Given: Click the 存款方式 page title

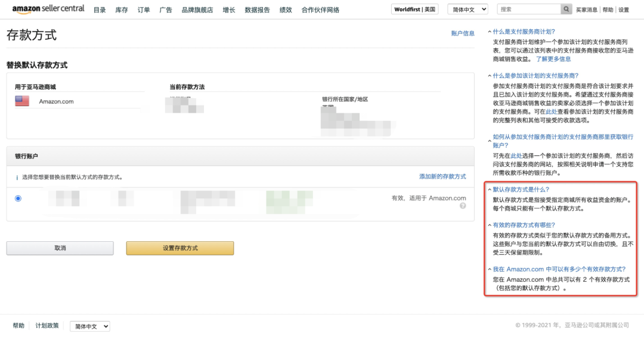Looking at the screenshot, I should [x=32, y=35].
